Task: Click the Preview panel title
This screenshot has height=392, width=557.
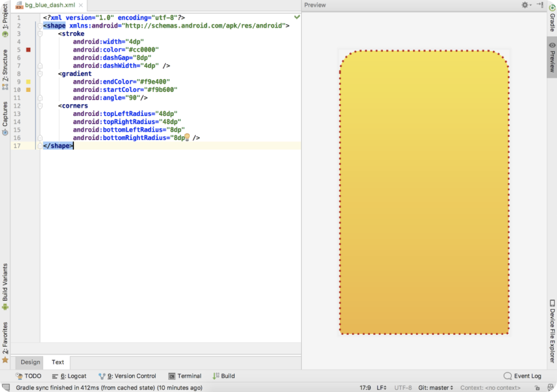Action: point(315,5)
